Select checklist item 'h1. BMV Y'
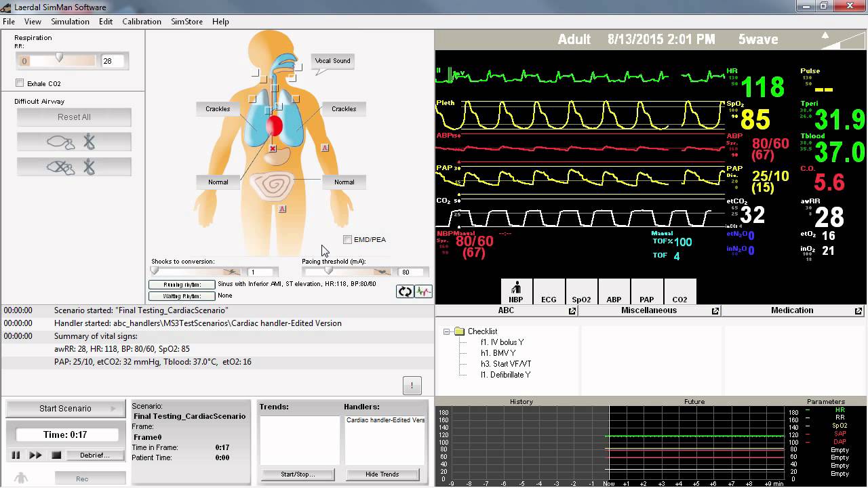The image size is (868, 488). 498,353
